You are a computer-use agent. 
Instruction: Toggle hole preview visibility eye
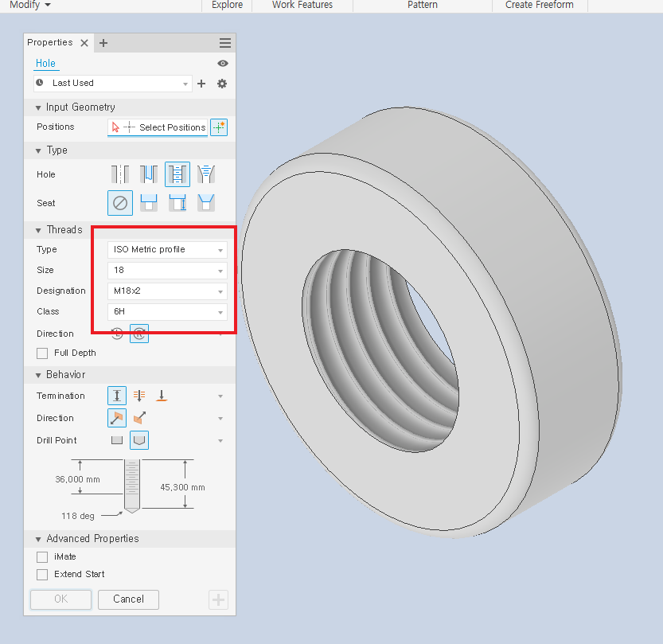click(x=223, y=64)
